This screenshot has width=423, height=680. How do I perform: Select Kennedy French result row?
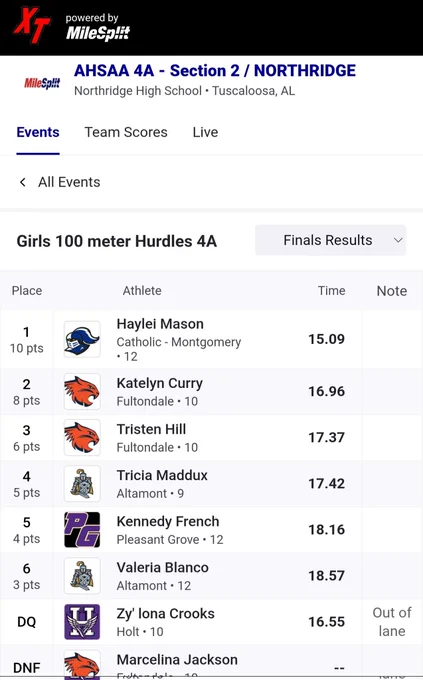[211, 530]
